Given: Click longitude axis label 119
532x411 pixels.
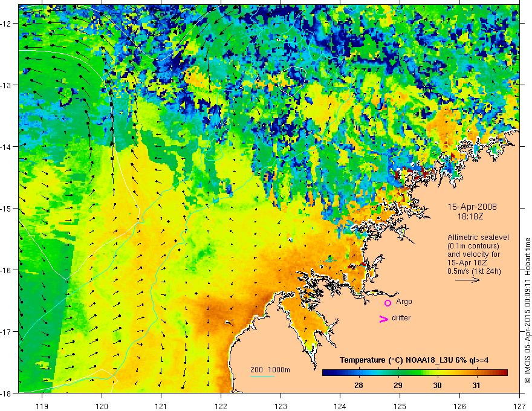Looking at the screenshot, I should coord(42,406).
